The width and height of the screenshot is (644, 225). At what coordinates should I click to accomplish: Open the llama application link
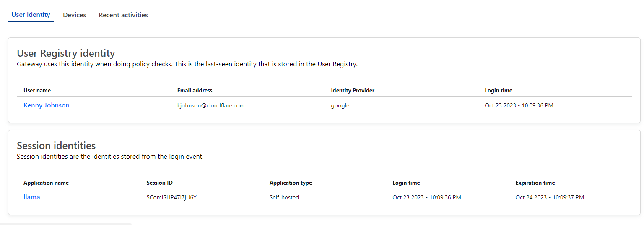[x=32, y=197]
